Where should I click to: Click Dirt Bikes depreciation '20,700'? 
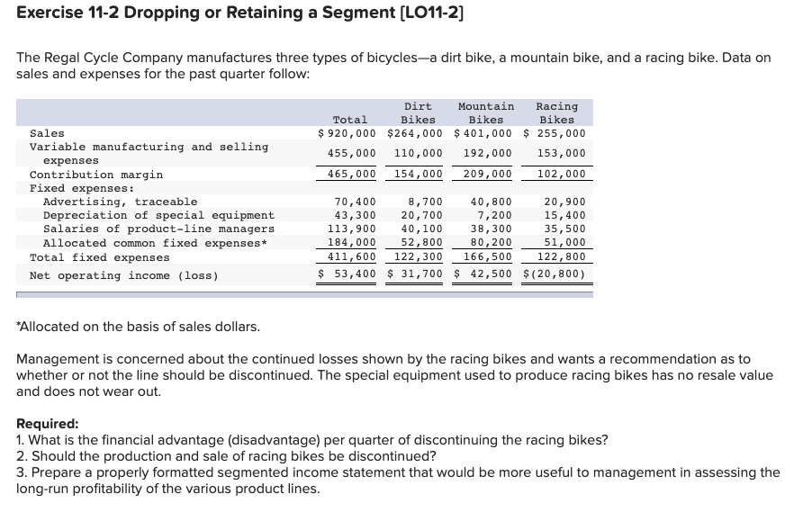point(422,215)
